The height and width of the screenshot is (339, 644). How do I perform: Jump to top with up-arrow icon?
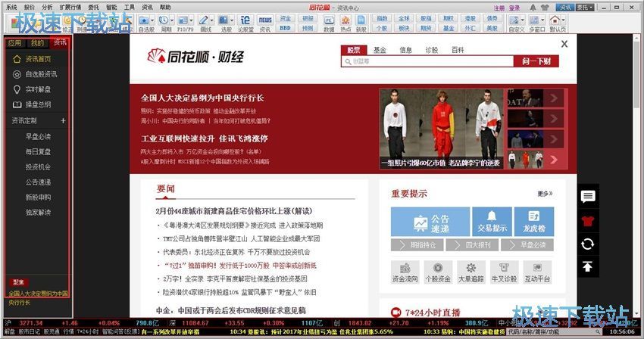coord(588,267)
